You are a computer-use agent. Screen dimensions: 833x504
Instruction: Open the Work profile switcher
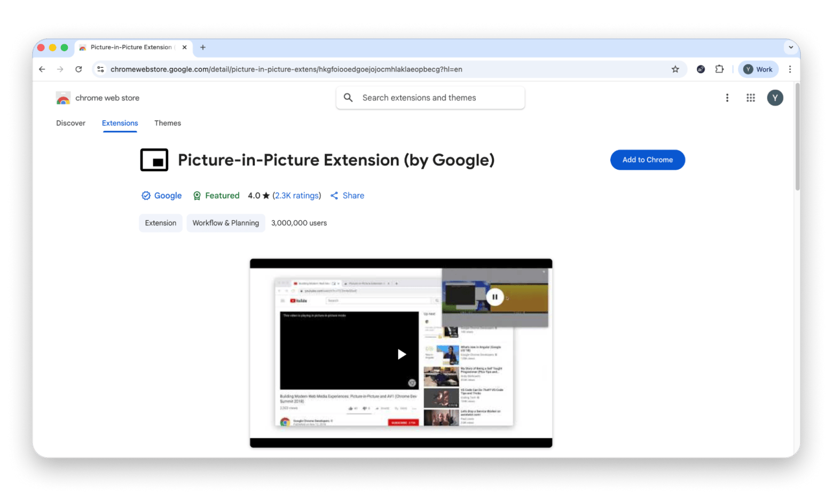(x=758, y=69)
